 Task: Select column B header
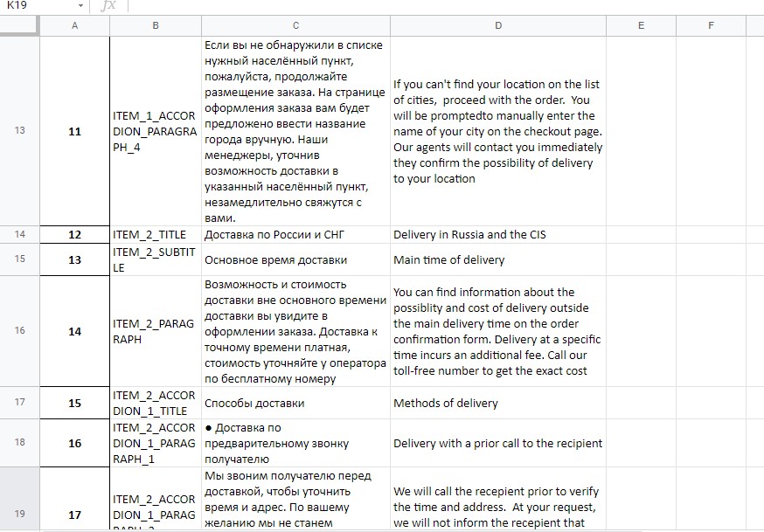tap(156, 26)
